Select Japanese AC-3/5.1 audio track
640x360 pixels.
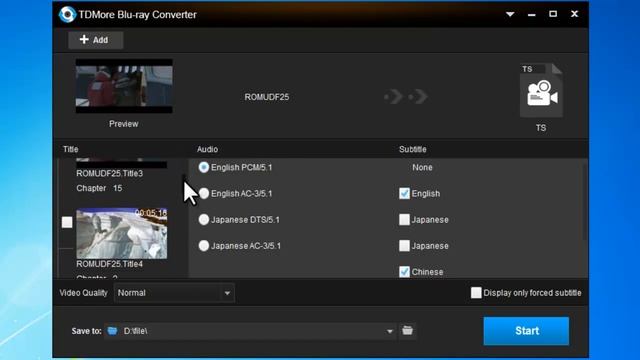click(204, 246)
